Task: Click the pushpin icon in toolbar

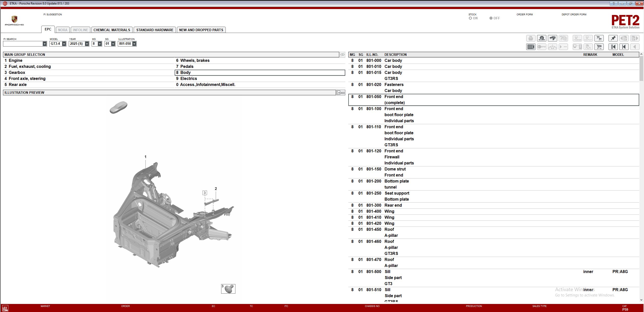Action: click(x=613, y=38)
